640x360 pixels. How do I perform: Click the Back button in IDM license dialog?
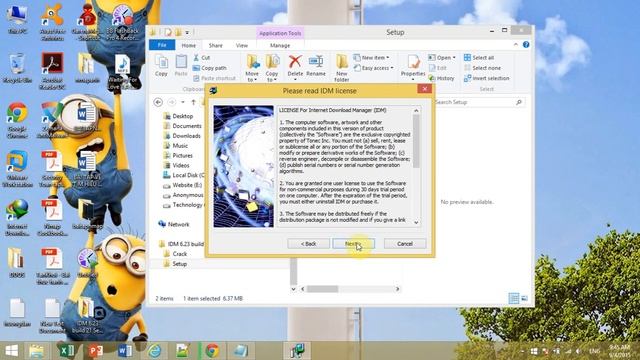coord(308,244)
